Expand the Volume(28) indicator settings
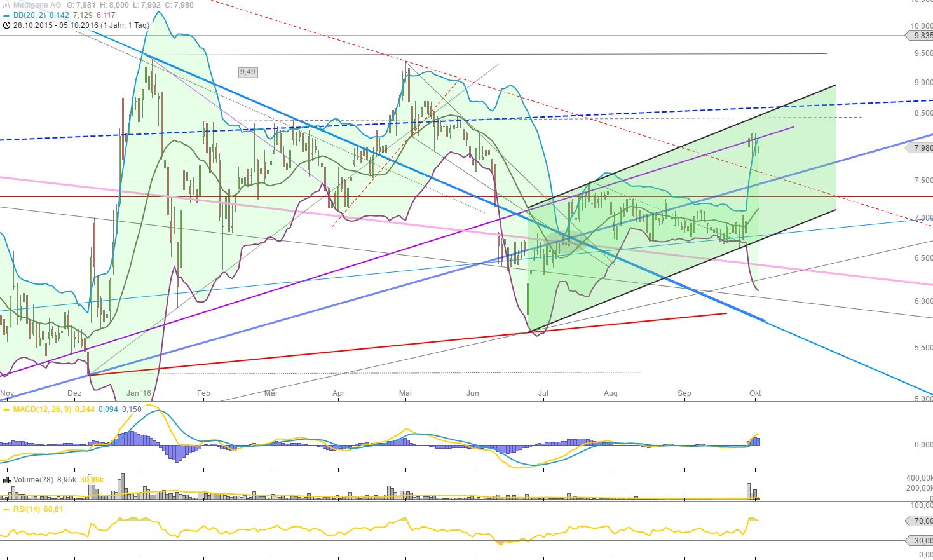This screenshot has width=933, height=560. (x=33, y=480)
